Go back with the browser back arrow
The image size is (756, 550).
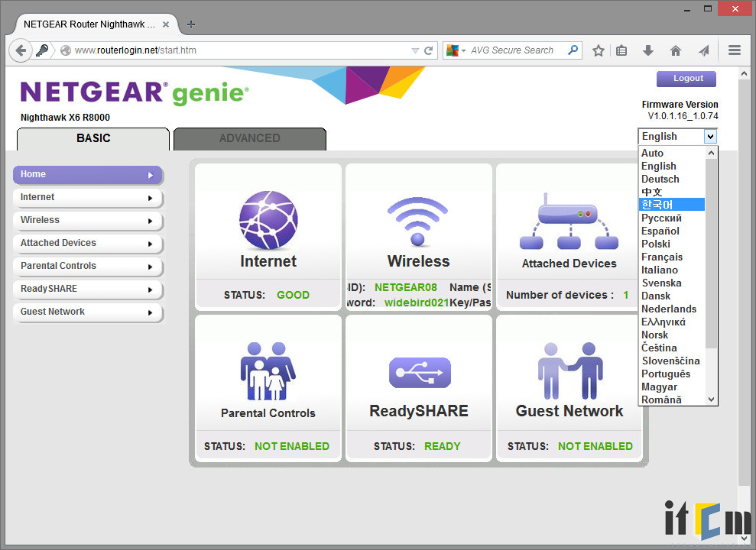(x=20, y=50)
